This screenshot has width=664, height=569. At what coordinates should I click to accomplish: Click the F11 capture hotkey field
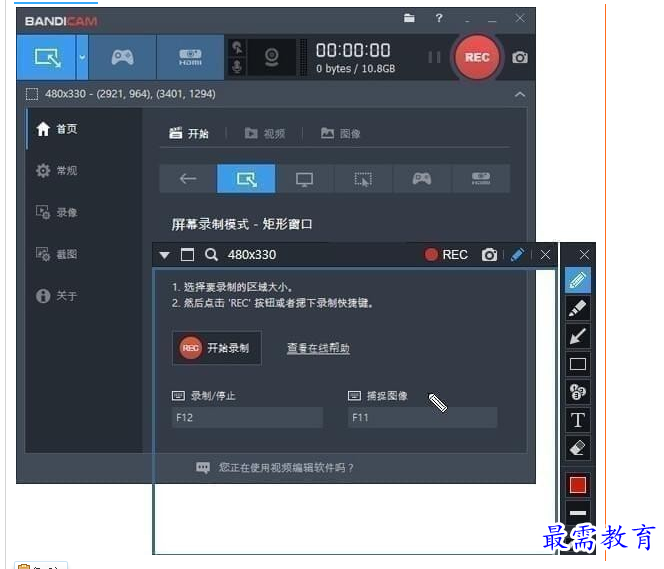coord(423,417)
